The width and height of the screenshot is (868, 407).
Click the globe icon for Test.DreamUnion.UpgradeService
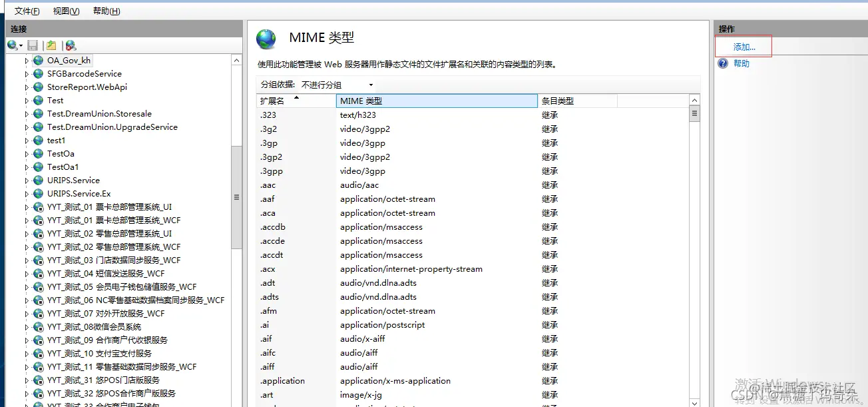tap(38, 127)
